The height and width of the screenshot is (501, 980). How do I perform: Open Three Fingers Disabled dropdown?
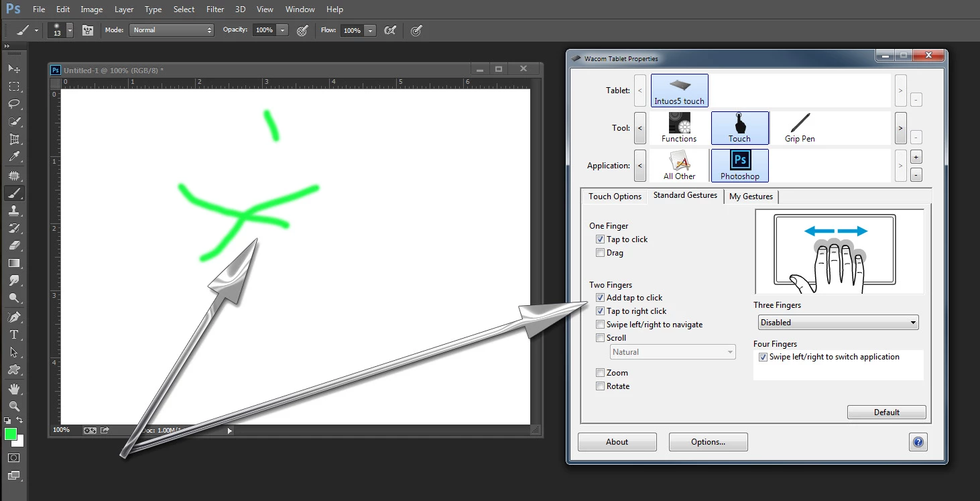(839, 323)
